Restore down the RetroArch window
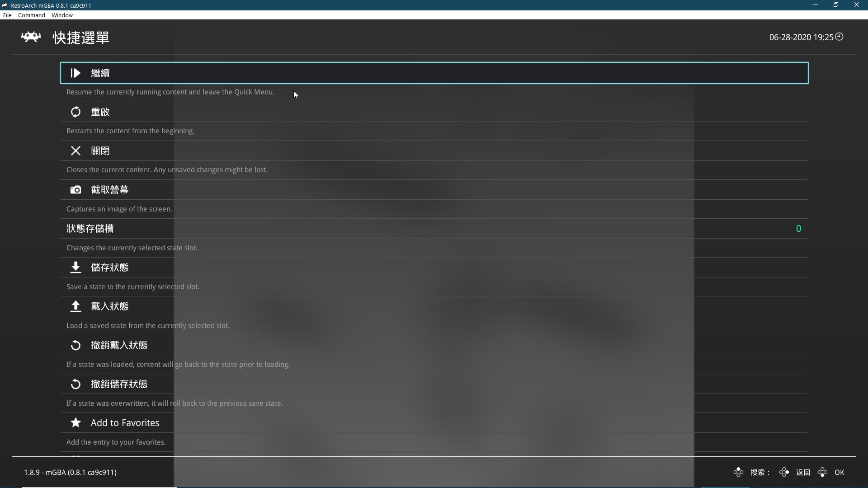This screenshot has height=488, width=868. [x=836, y=5]
